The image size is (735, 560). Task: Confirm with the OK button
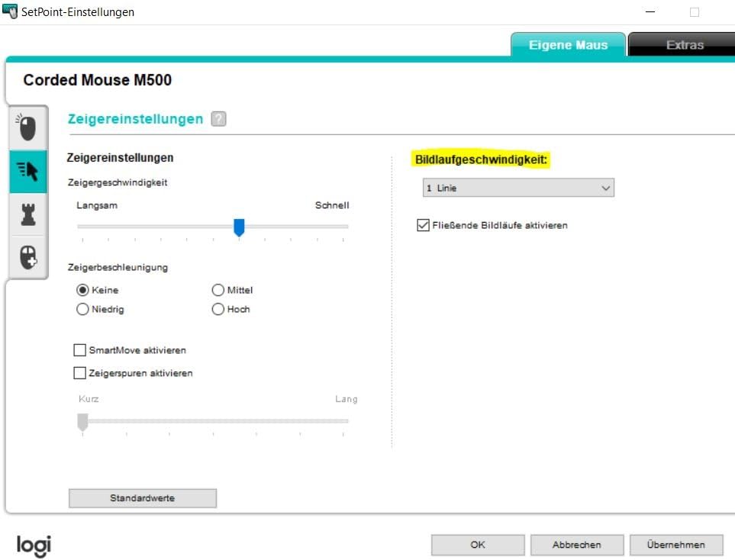point(478,545)
